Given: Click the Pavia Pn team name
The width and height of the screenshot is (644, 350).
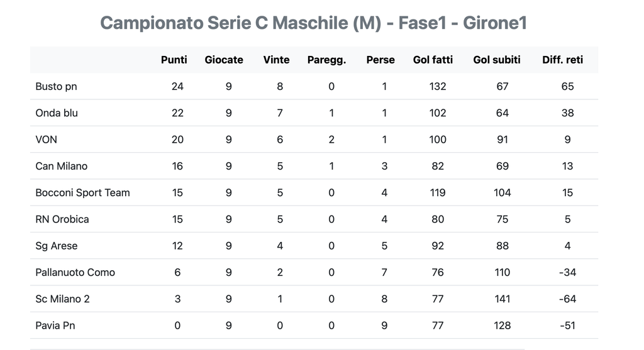Looking at the screenshot, I should point(55,325).
